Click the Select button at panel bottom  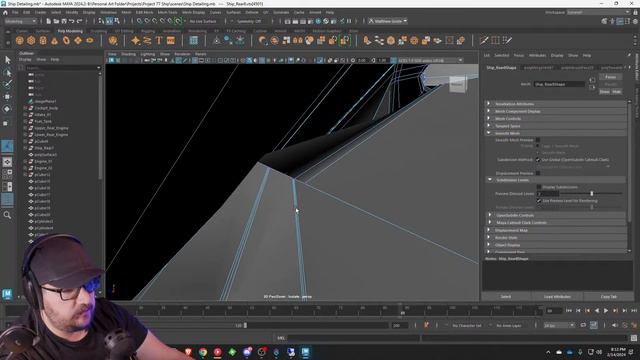click(x=506, y=297)
